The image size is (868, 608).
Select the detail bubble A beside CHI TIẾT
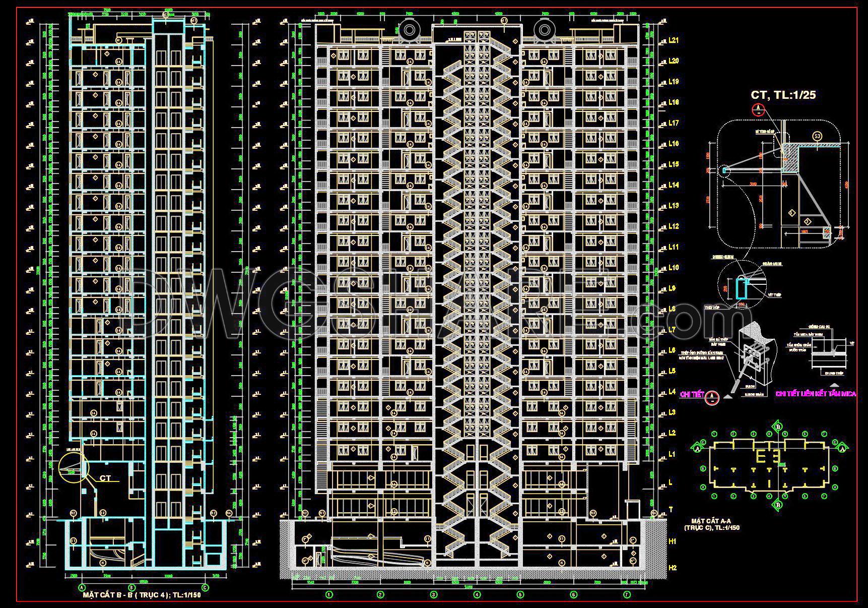[712, 397]
